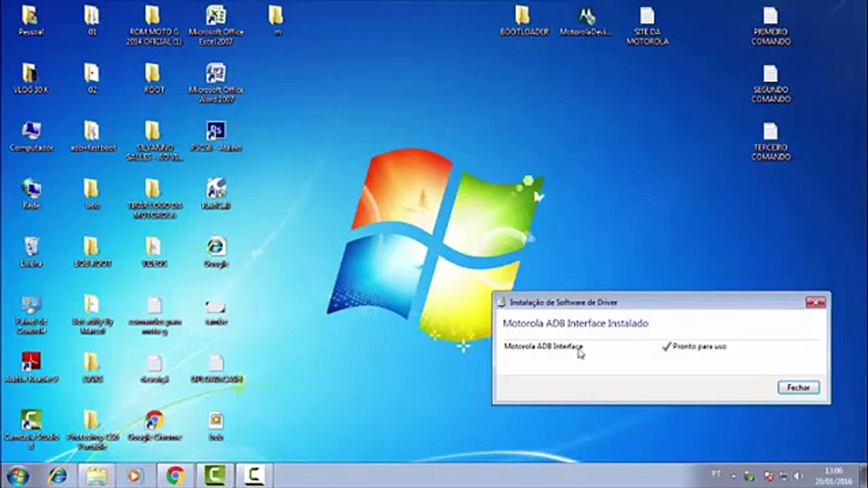Select the adb+fastboot folder
This screenshot has width=868, height=488.
click(92, 137)
